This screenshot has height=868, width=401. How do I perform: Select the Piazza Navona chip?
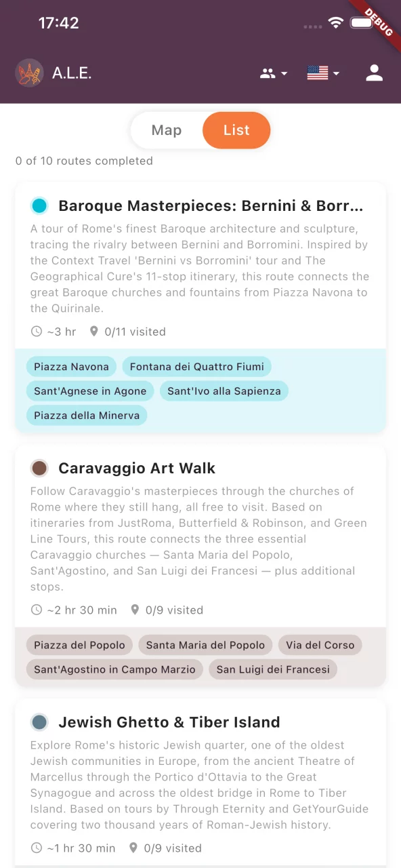point(71,367)
